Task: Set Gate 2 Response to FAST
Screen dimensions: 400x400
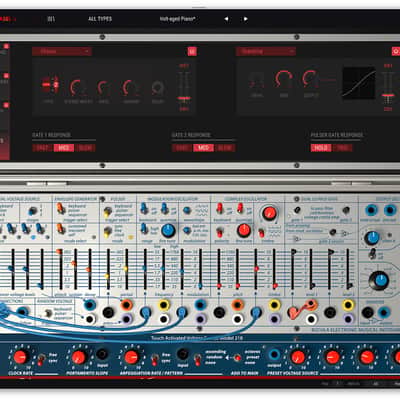Action: tap(182, 148)
